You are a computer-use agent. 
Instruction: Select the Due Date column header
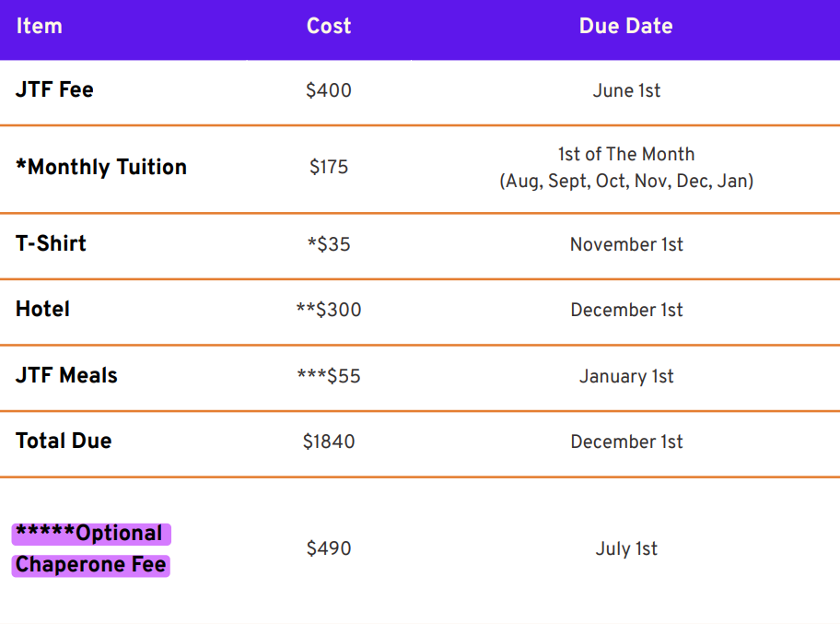pyautogui.click(x=625, y=26)
